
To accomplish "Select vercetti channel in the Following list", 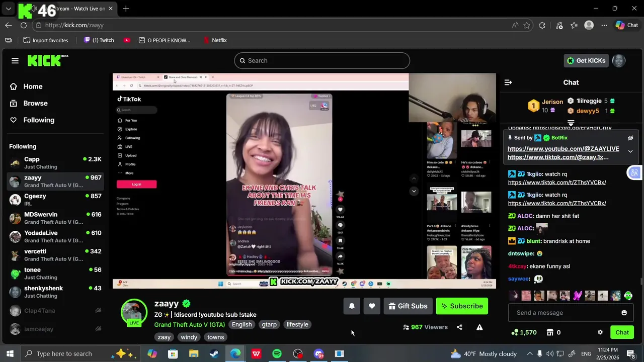I will [55, 255].
